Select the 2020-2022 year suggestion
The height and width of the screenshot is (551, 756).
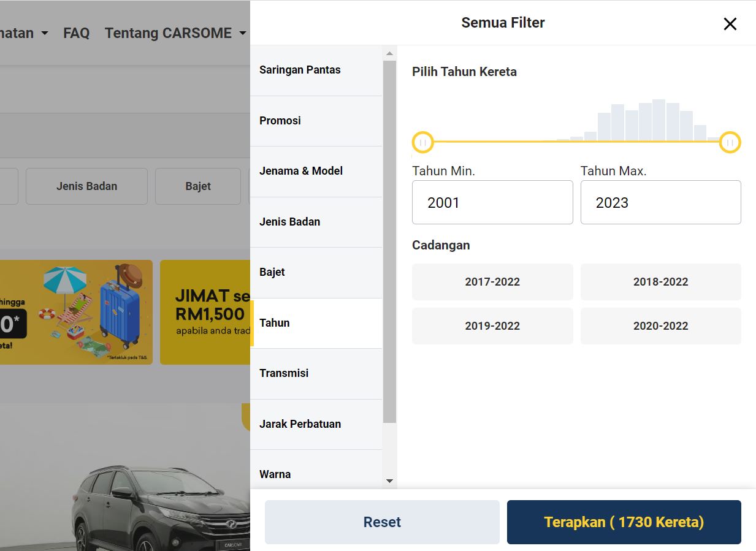pyautogui.click(x=660, y=326)
